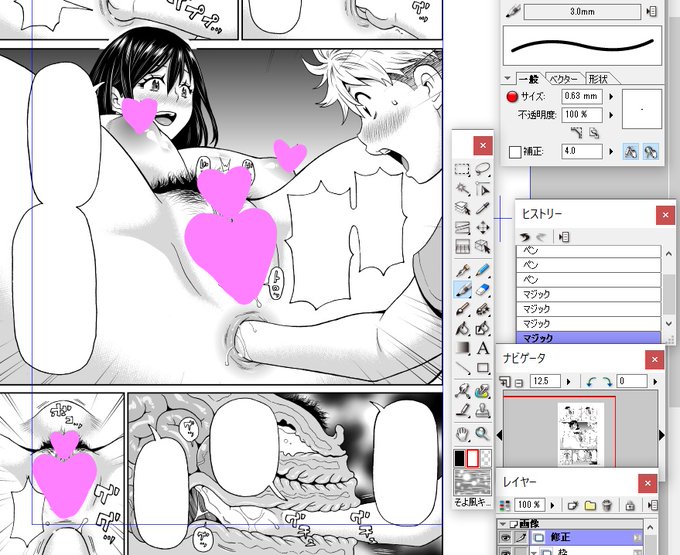Select the Hand grab tool
680x555 pixels.
pos(462,433)
